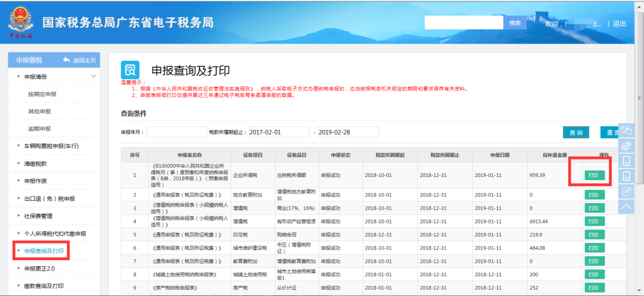Click the tax bureau emblem logo
Screen dimensions: 644x296
21,23
